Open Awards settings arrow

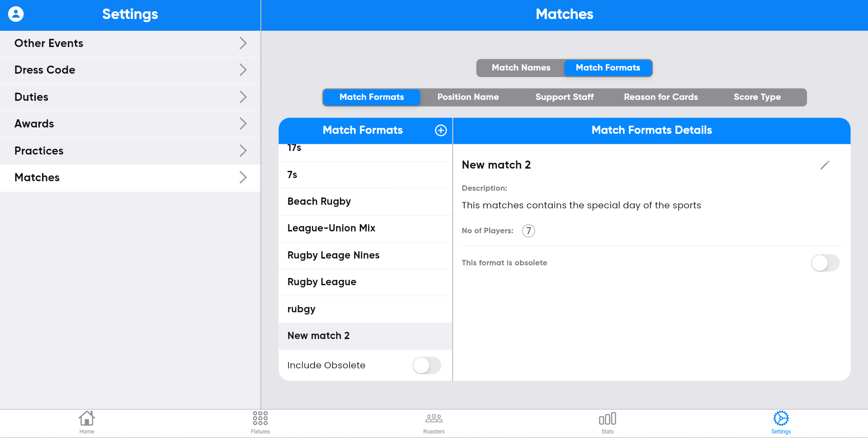pos(243,124)
